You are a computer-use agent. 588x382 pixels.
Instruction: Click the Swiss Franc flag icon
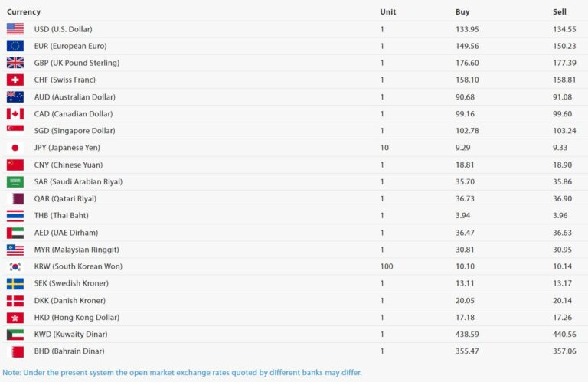(15, 80)
